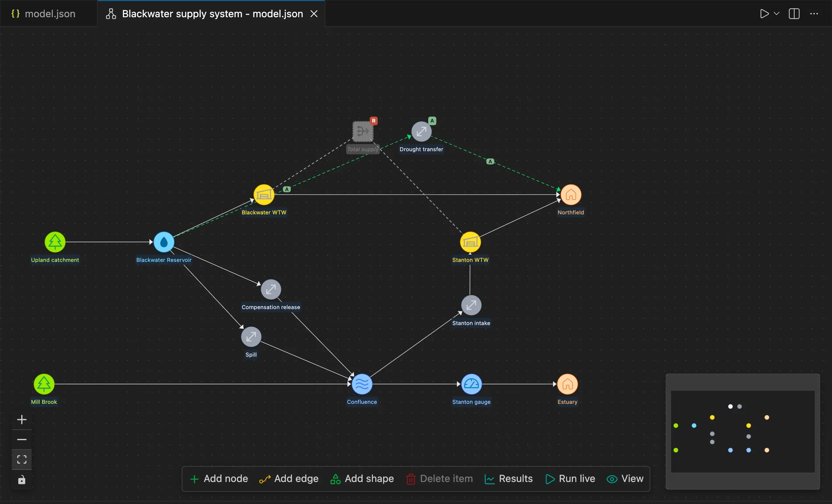
Task: Click the A badge on the Northfield dashed edge
Action: pyautogui.click(x=490, y=162)
